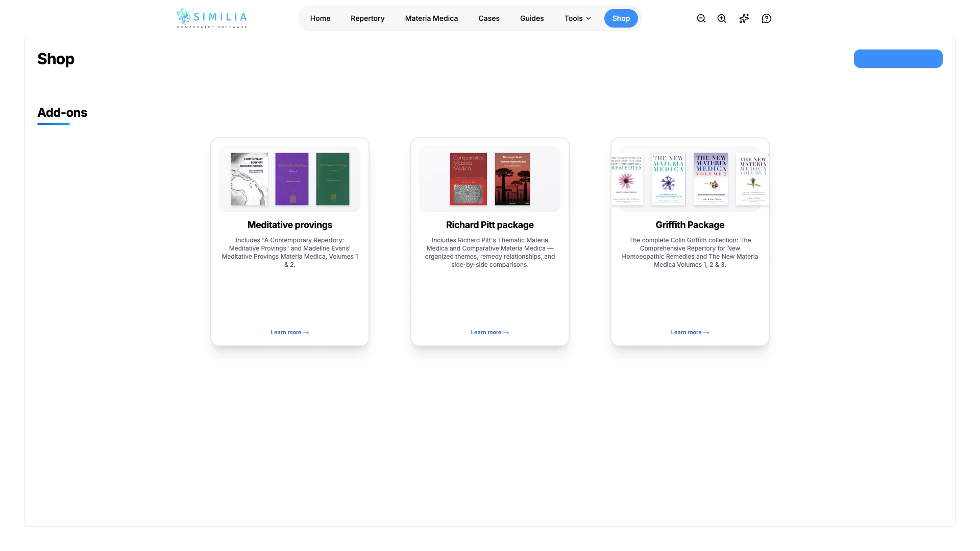
Task: Click the Shop page heading
Action: click(x=56, y=59)
